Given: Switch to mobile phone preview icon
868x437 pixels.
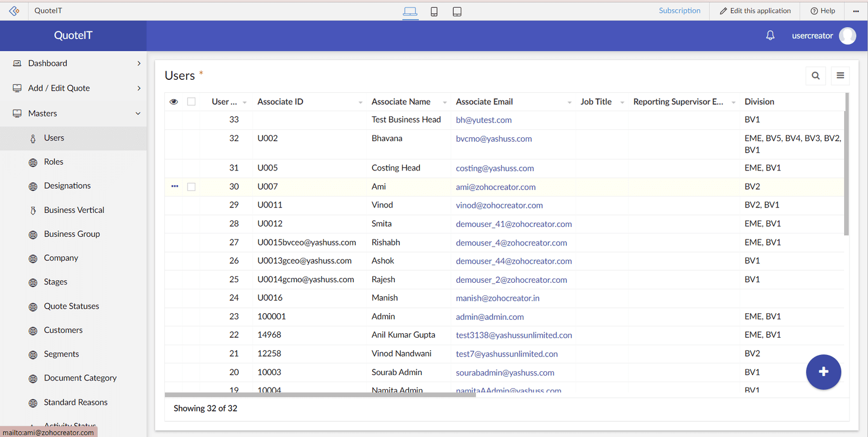Looking at the screenshot, I should 434,11.
